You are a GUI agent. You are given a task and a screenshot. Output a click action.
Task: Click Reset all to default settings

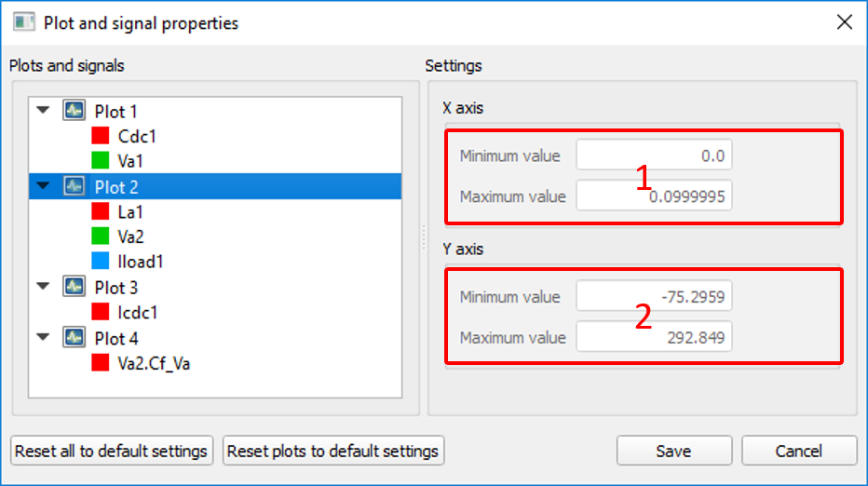[x=112, y=451]
